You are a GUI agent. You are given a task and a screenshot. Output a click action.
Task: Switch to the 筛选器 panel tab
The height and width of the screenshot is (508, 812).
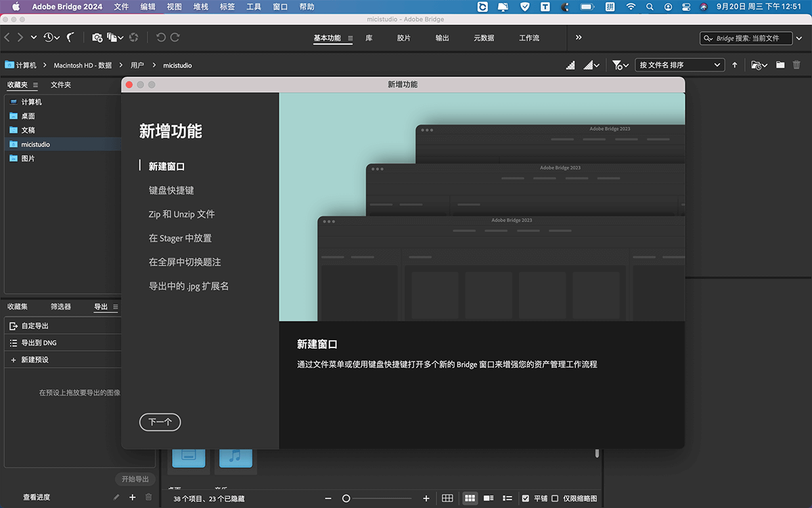coord(61,307)
